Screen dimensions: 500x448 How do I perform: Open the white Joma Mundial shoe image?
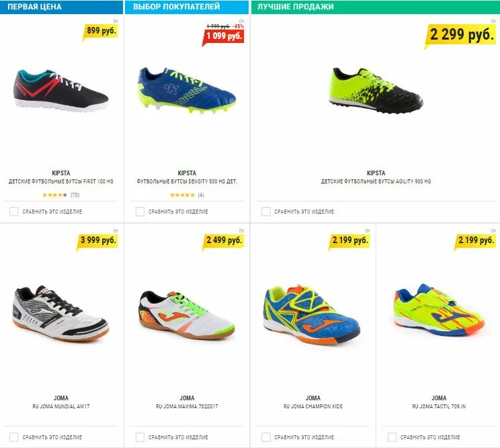coord(61,314)
